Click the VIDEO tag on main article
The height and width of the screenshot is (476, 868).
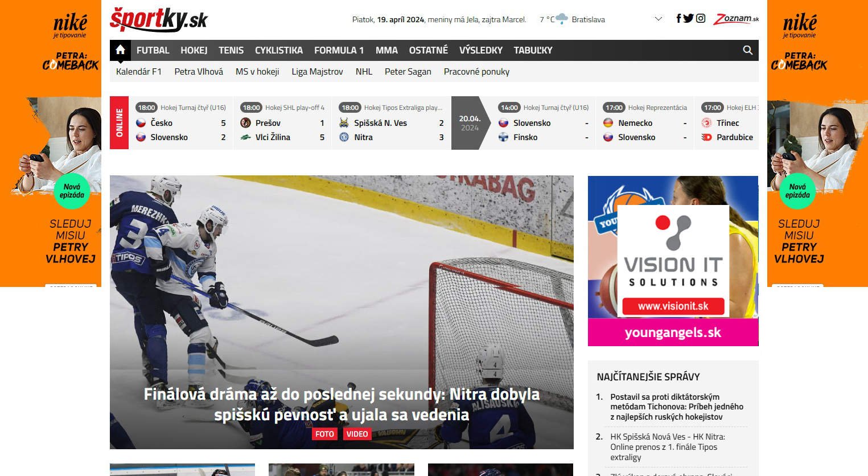tap(357, 434)
